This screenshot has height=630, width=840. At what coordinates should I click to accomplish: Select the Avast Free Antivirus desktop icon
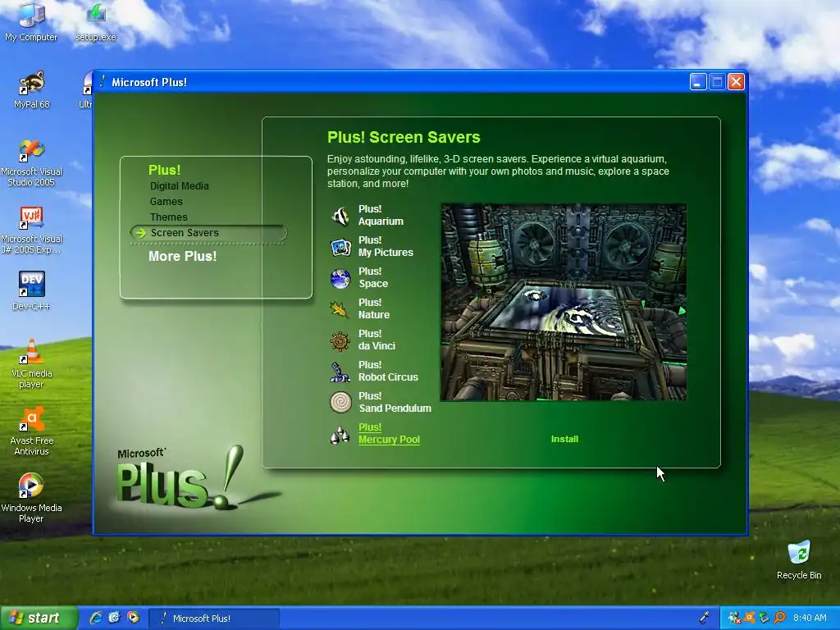coord(32,431)
